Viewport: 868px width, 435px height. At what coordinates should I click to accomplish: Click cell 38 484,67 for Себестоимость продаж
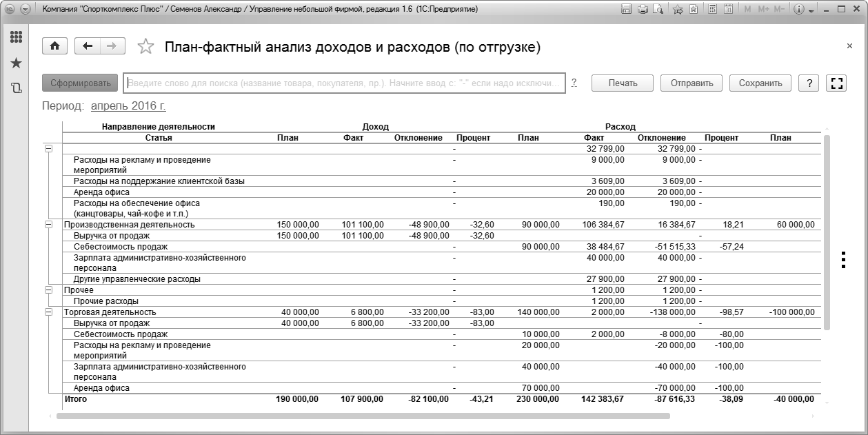point(605,246)
